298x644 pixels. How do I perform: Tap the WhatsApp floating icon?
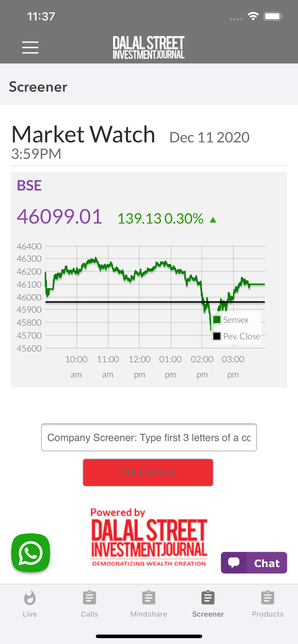pos(30,553)
